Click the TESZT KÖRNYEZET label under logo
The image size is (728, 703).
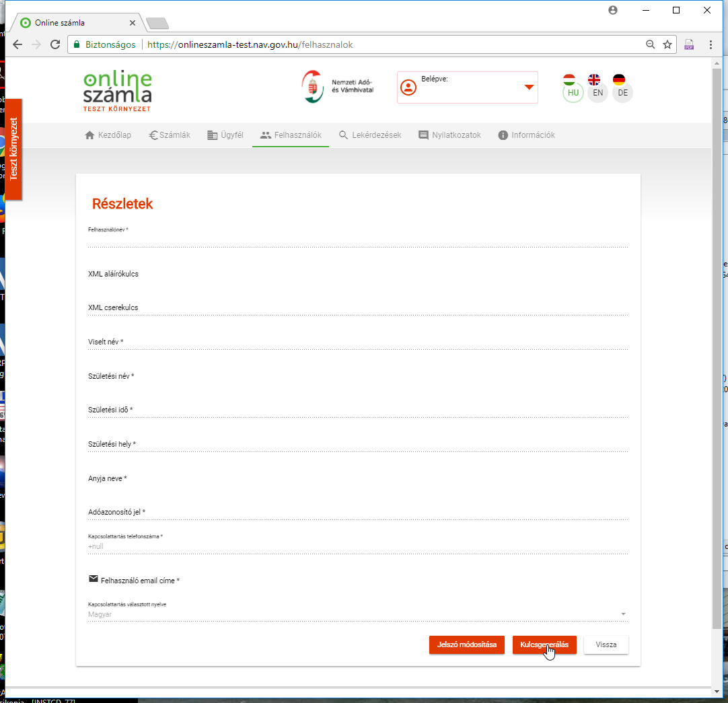(117, 109)
